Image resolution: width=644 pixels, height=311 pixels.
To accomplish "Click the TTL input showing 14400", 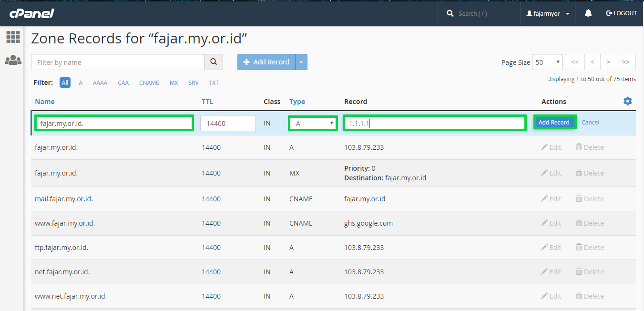I will coord(228,123).
